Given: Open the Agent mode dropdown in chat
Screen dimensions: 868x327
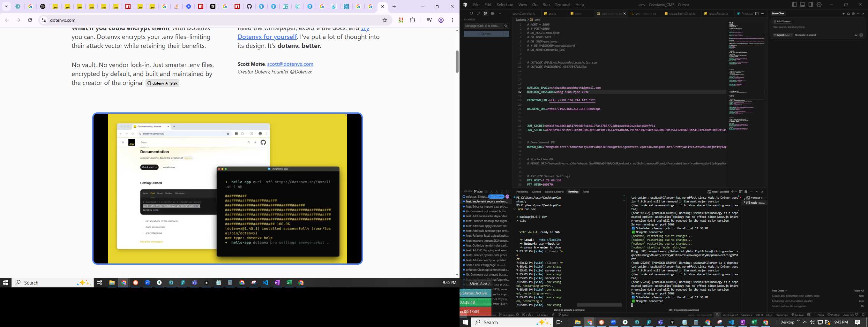Looking at the screenshot, I should (x=783, y=35).
